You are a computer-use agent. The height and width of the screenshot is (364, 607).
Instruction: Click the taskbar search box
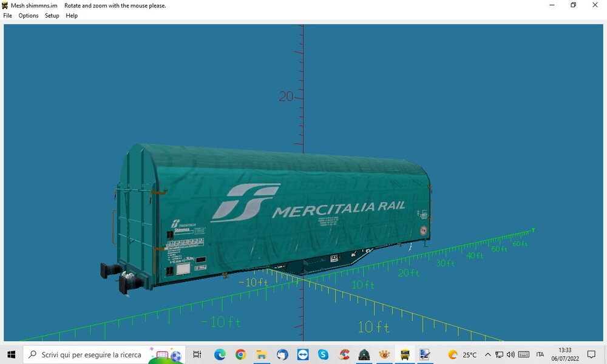pyautogui.click(x=104, y=354)
